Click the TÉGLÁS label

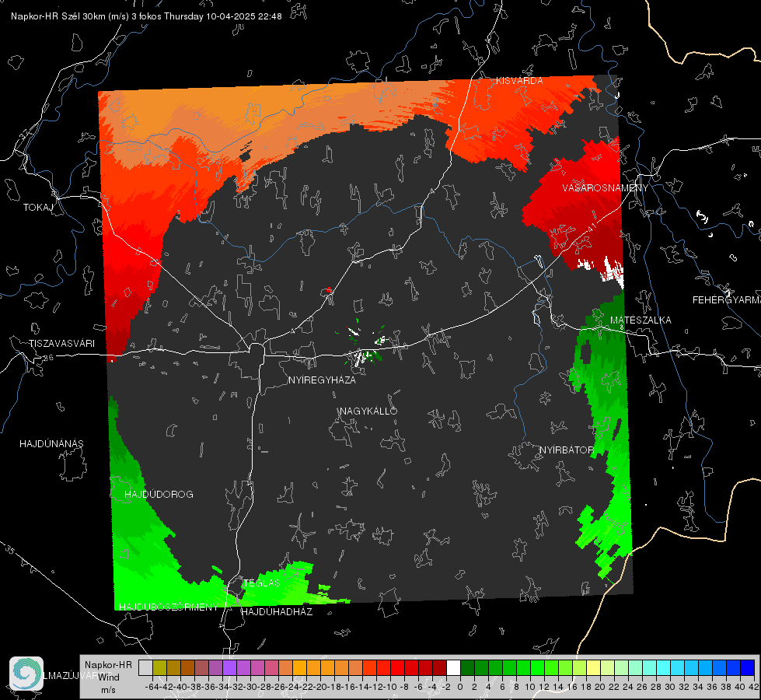point(262,583)
